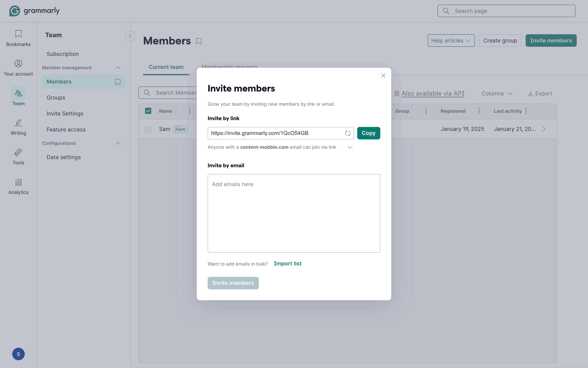Open Groups in the Team menu
The height and width of the screenshot is (368, 588).
(x=56, y=98)
